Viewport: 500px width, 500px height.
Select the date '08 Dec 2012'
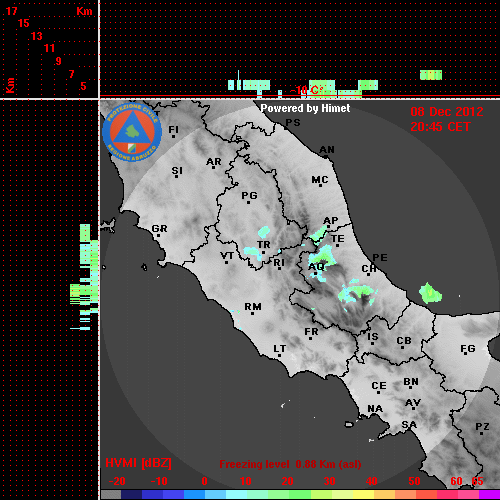[447, 112]
